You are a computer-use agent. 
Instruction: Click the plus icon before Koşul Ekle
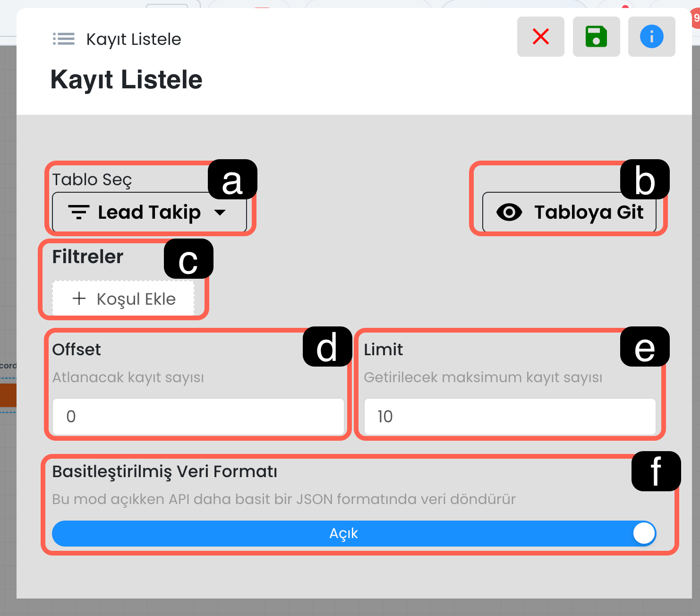(x=79, y=298)
